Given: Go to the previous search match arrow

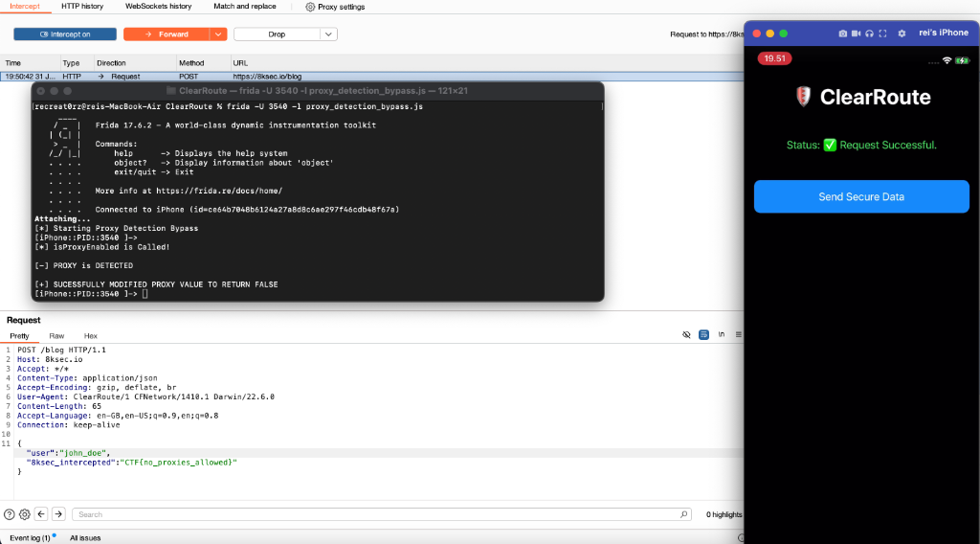Looking at the screenshot, I should click(x=42, y=514).
